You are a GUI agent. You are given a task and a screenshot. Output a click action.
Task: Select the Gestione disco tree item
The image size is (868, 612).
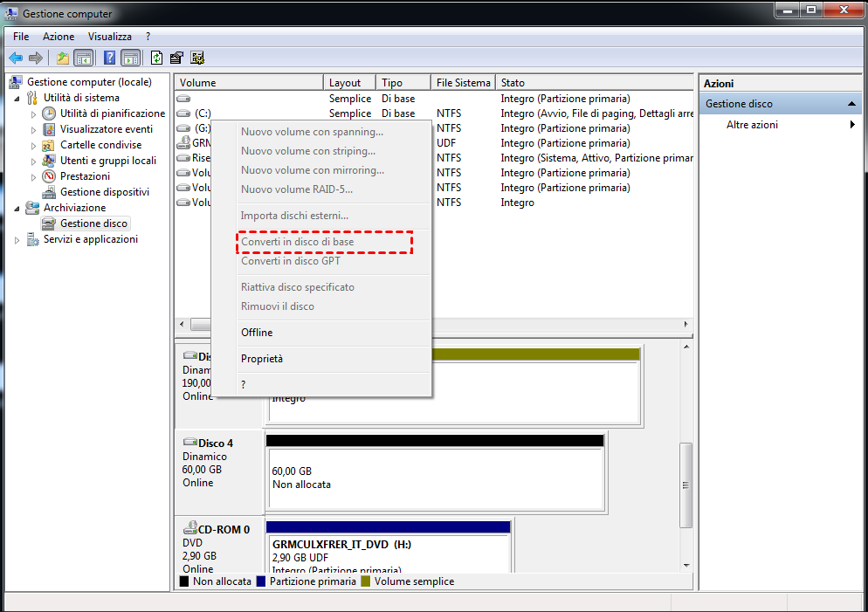point(93,223)
